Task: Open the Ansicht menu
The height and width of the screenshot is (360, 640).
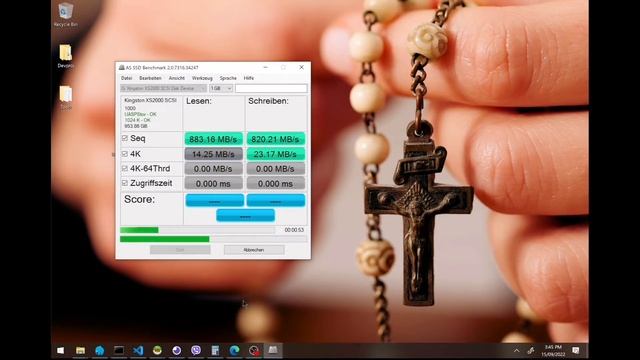Action: [x=177, y=78]
